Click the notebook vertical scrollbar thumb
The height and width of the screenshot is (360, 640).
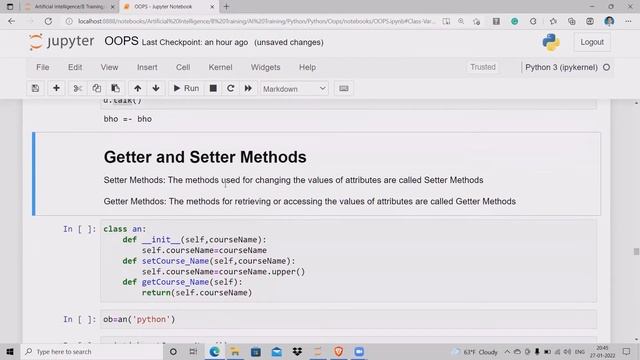[x=636, y=251]
